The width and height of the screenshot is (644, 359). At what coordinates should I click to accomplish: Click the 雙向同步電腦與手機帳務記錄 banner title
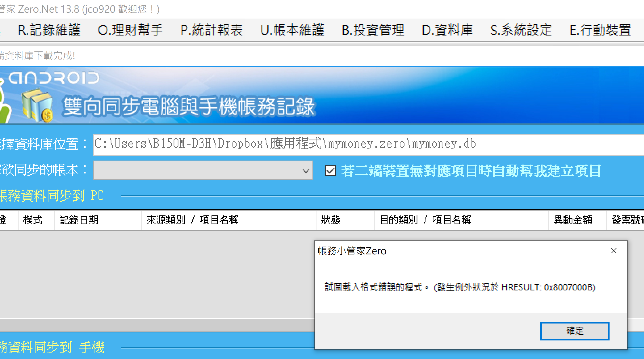189,106
